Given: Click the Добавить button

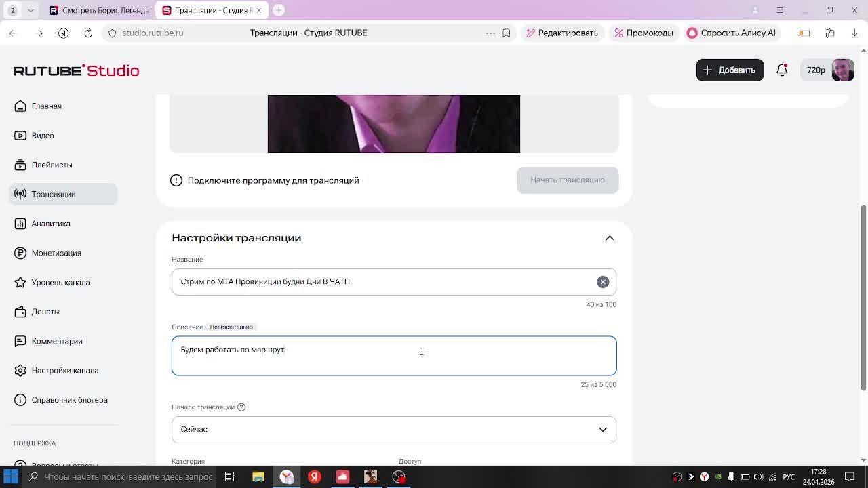Looking at the screenshot, I should coord(730,70).
